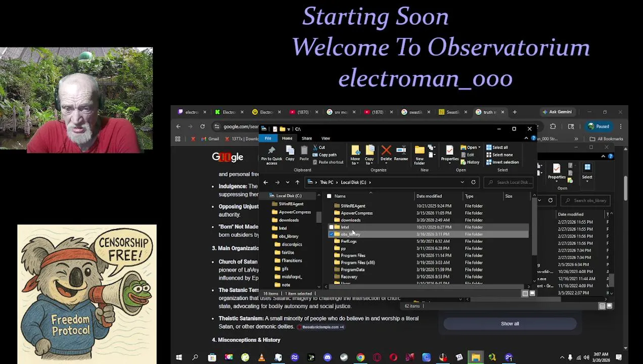The image size is (643, 364).
Task: Expand the Open button dropdown arrow
Action: 479,148
